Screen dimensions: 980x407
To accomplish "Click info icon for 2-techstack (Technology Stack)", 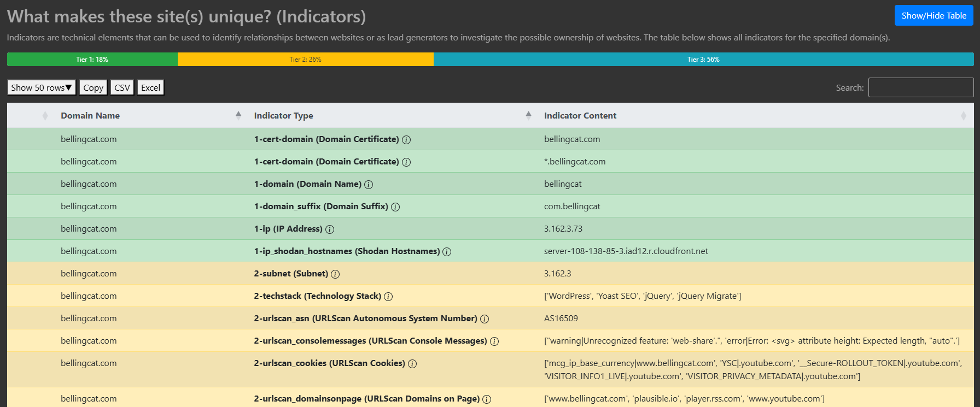I will (388, 297).
